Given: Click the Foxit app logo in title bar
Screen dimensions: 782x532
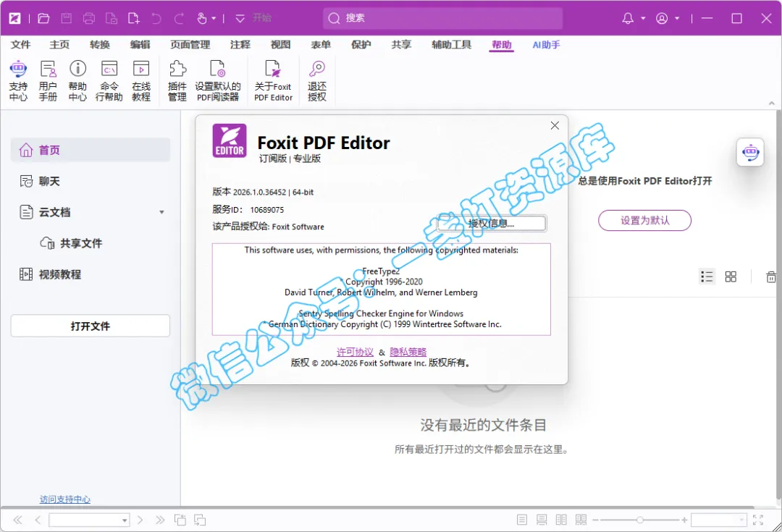Looking at the screenshot, I should pyautogui.click(x=15, y=18).
